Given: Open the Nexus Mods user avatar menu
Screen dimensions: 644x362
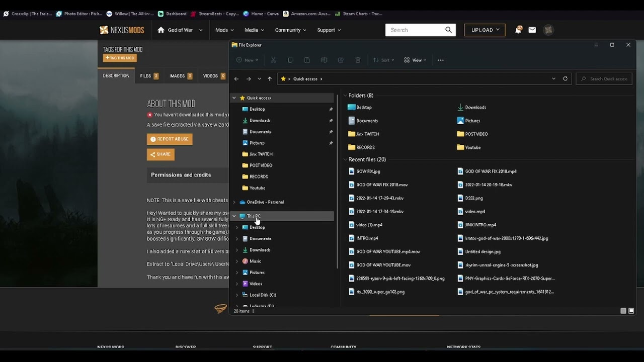Looking at the screenshot, I should pos(548,30).
